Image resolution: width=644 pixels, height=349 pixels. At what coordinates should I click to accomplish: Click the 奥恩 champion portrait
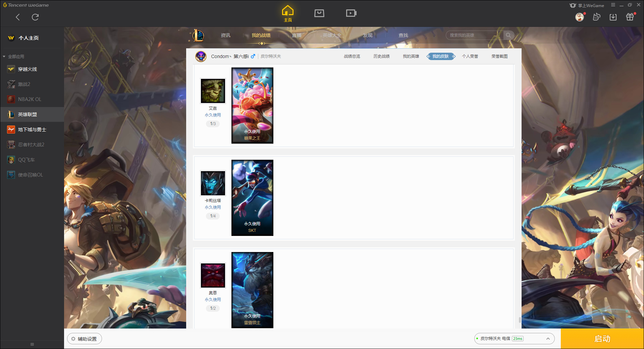click(213, 276)
